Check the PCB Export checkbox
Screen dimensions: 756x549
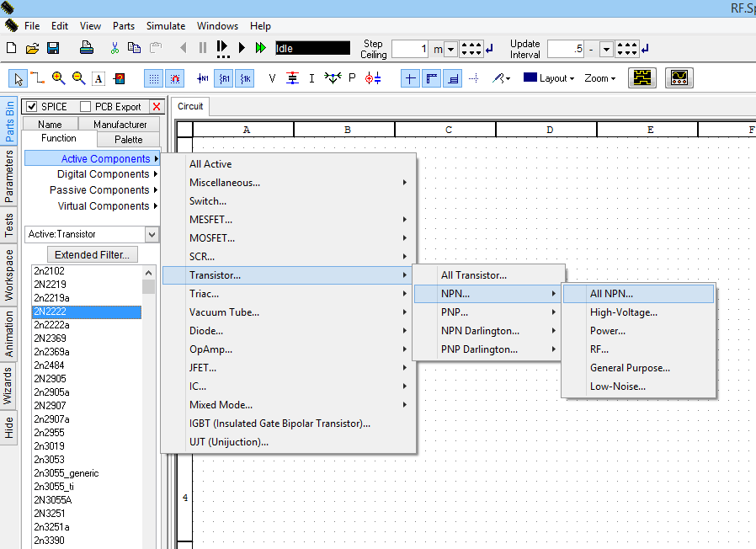(85, 107)
